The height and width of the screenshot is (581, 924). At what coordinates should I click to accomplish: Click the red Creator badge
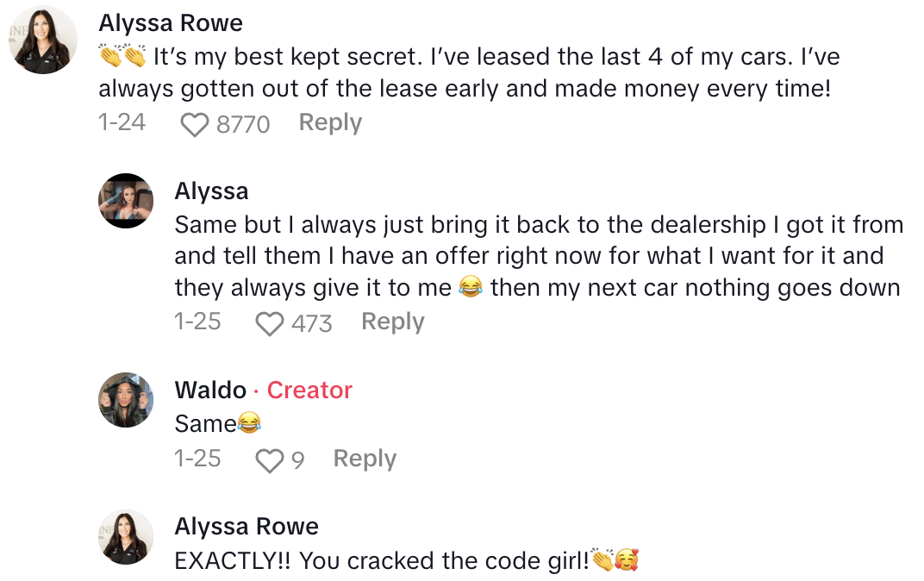pyautogui.click(x=309, y=390)
